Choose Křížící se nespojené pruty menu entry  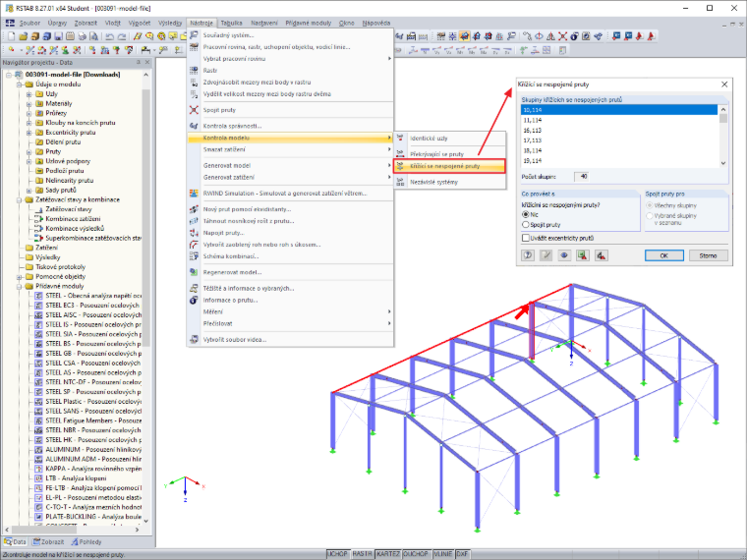[x=449, y=166]
